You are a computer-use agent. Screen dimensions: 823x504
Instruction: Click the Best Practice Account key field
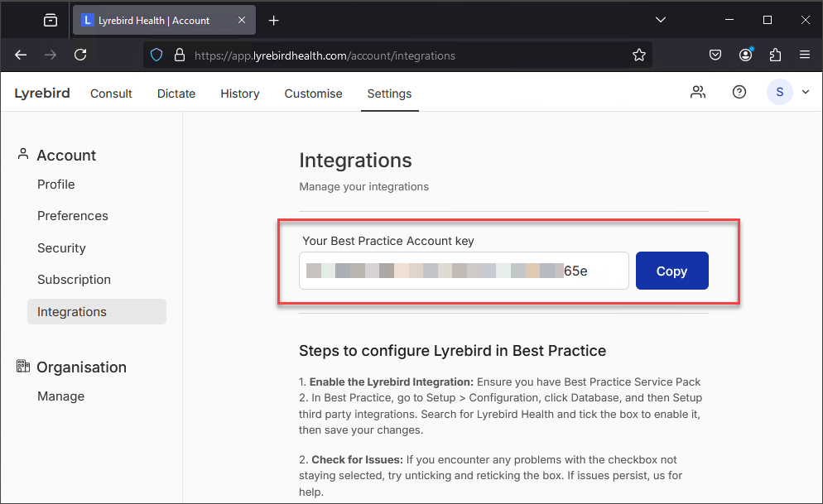[x=464, y=271]
